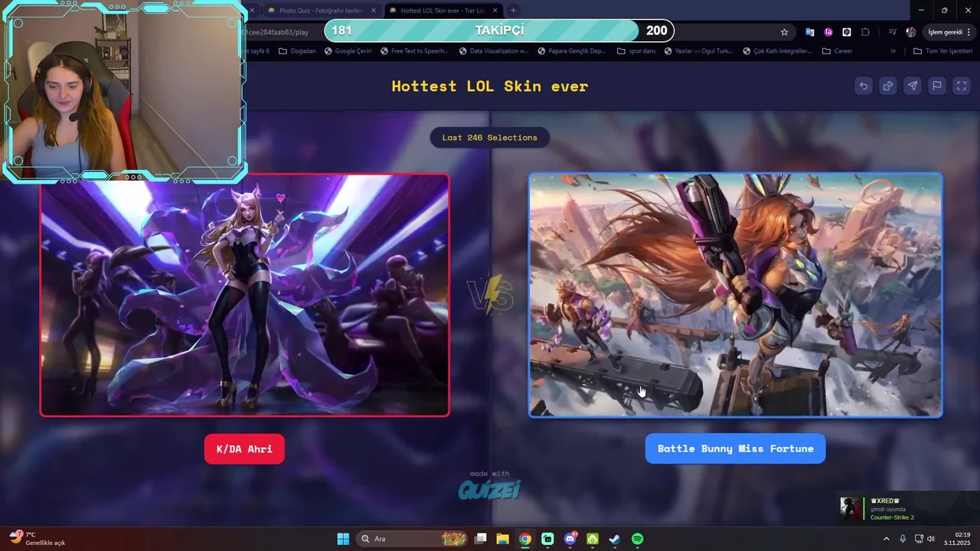Open the volume speaker tray icon

[931, 539]
